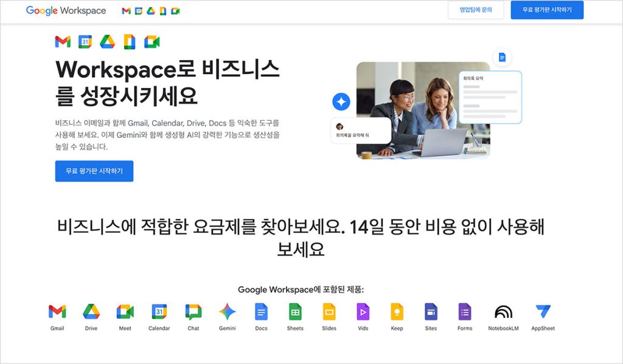Click the hero photo of two women
Image resolution: width=623 pixels, height=364 pixels.
[x=423, y=111]
